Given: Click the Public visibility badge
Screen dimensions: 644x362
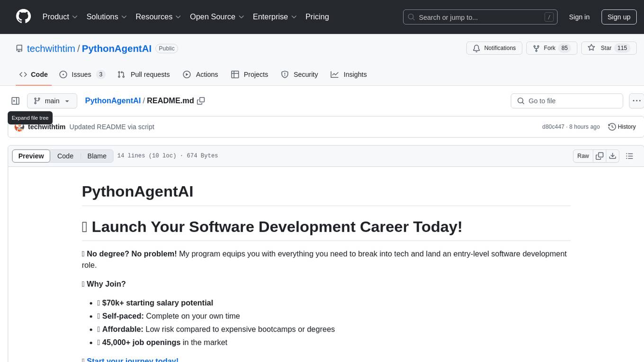Looking at the screenshot, I should (x=167, y=48).
